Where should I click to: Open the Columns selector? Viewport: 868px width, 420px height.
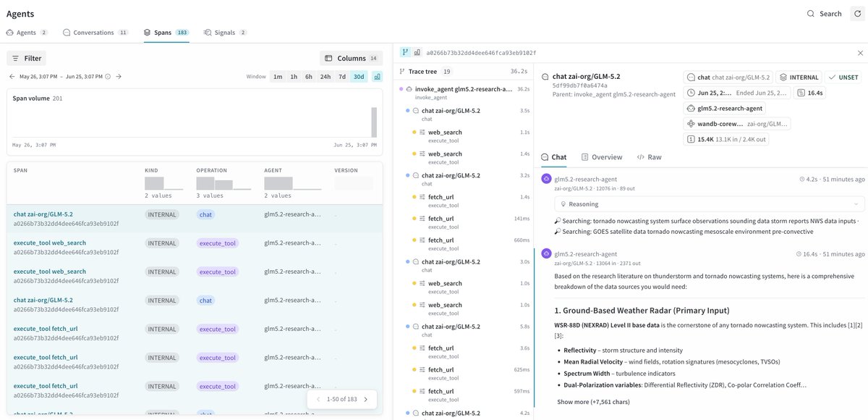[352, 58]
